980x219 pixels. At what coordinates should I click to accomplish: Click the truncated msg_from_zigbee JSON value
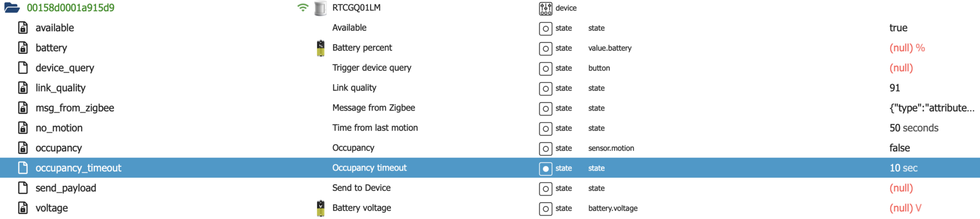point(932,108)
